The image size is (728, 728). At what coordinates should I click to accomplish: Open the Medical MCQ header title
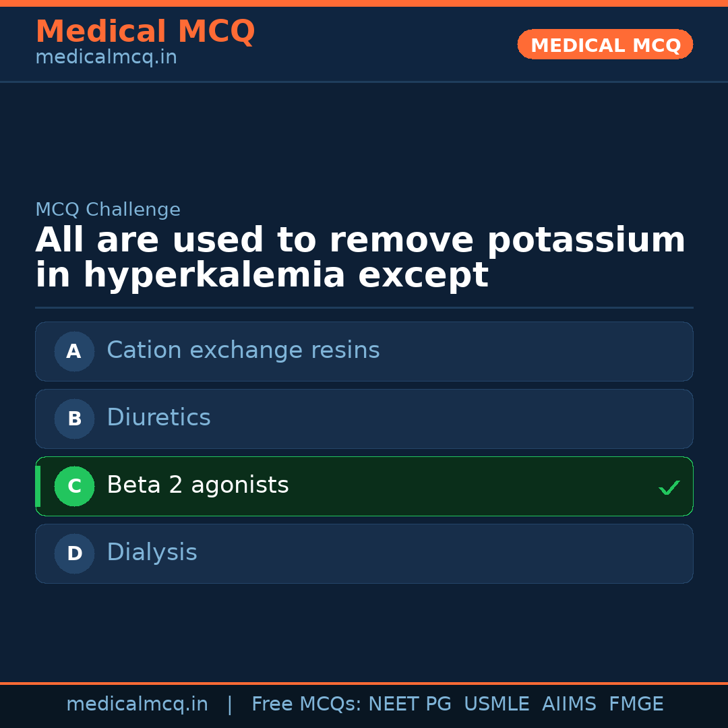[x=145, y=32]
